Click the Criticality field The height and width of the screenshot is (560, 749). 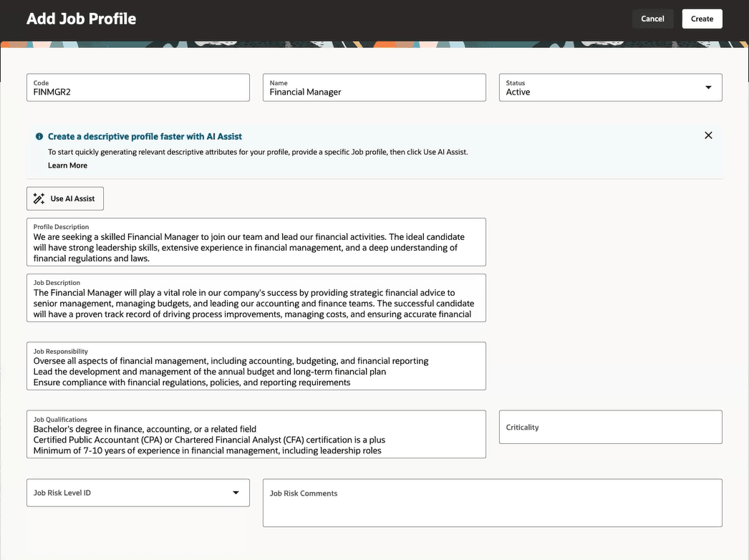611,428
